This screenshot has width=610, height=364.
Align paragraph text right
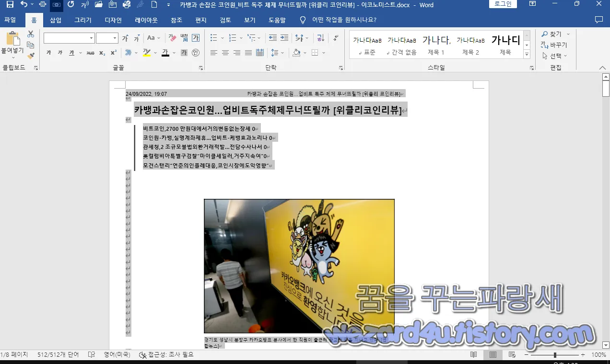(237, 53)
